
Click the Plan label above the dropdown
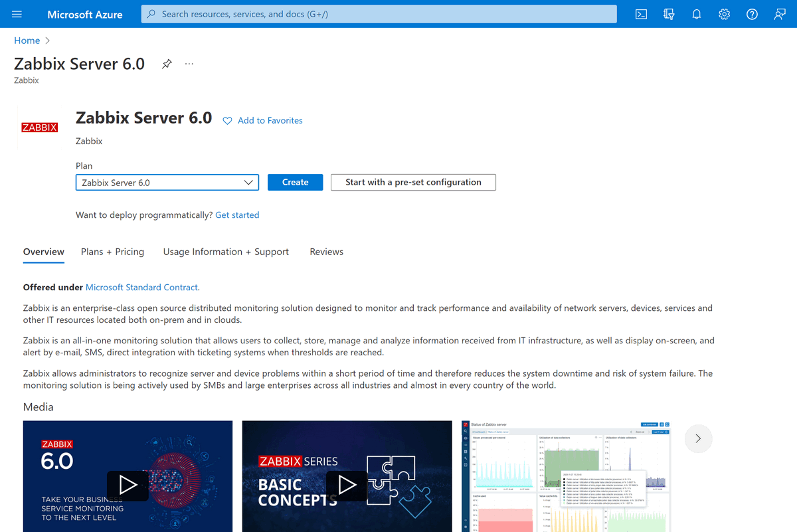pos(84,166)
